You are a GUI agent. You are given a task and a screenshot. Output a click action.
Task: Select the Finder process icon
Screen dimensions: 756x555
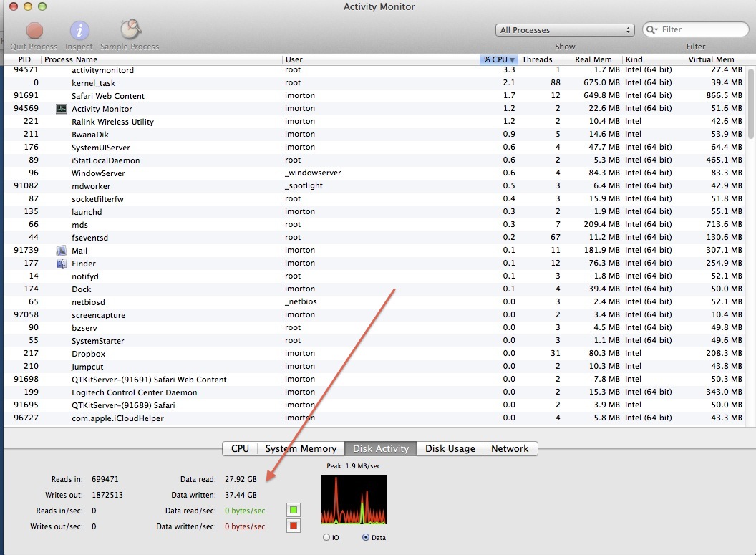(62, 264)
